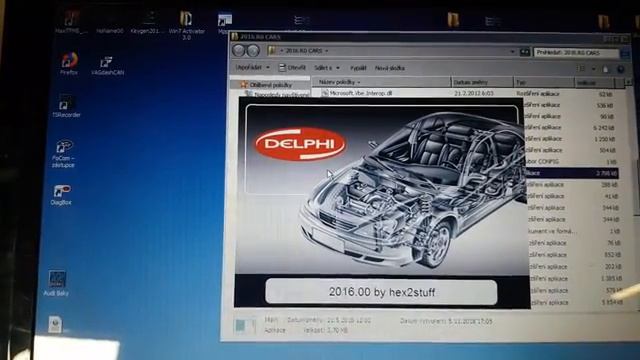Sort by the Datum změny column header
Viewport: 640px width, 360px height.
[482, 82]
